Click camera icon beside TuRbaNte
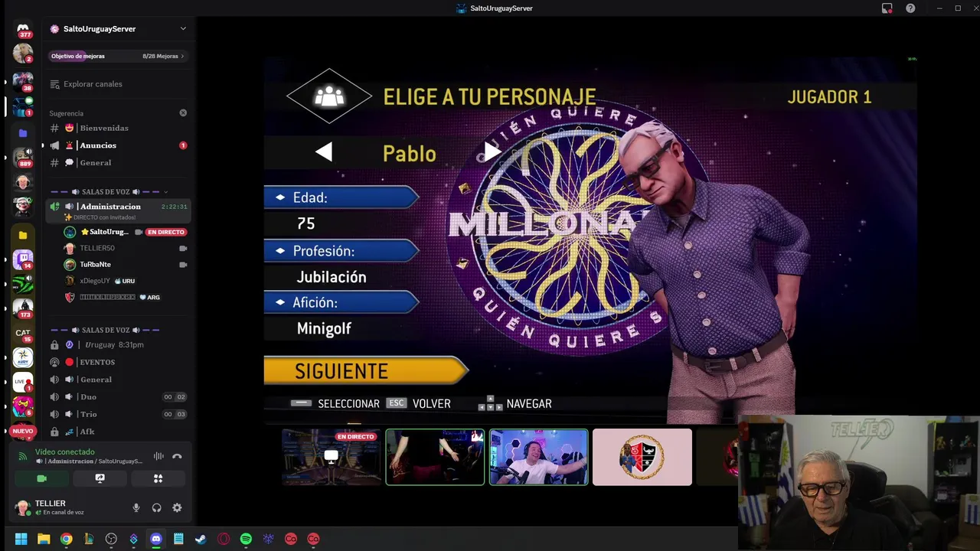 coord(183,265)
